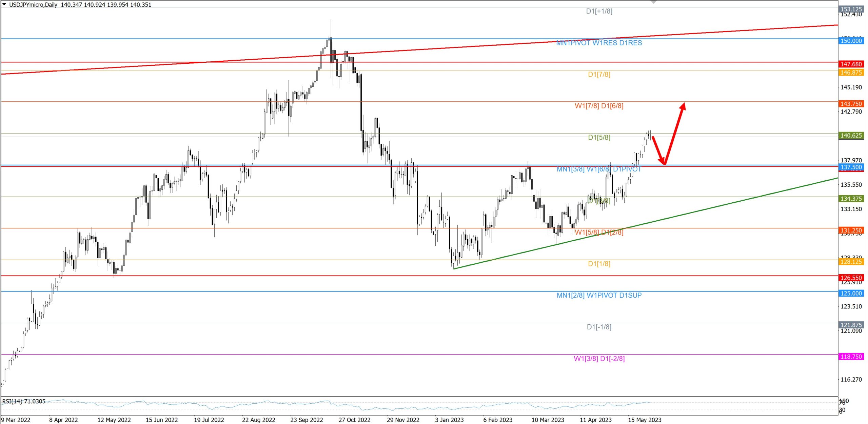The image size is (868, 424).
Task: Click the triangle before the USDJPYmicro symbol title
Action: [x=4, y=4]
